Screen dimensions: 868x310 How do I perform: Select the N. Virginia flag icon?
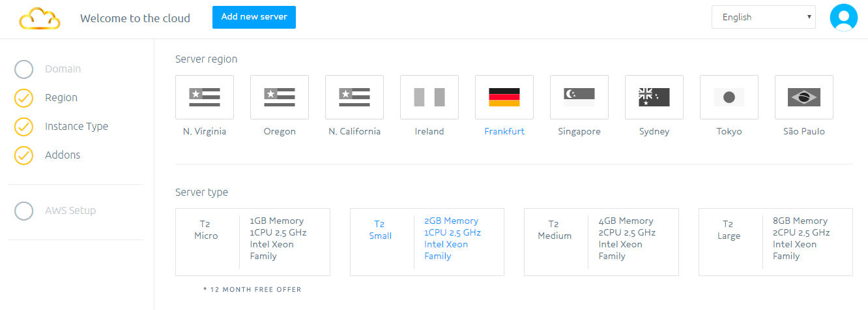(205, 97)
